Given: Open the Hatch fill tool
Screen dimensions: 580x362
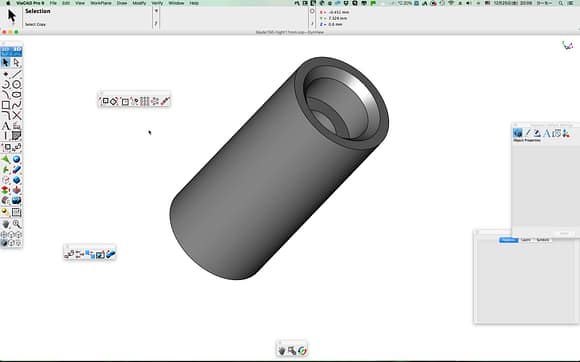Looking at the screenshot, I should 16,136.
